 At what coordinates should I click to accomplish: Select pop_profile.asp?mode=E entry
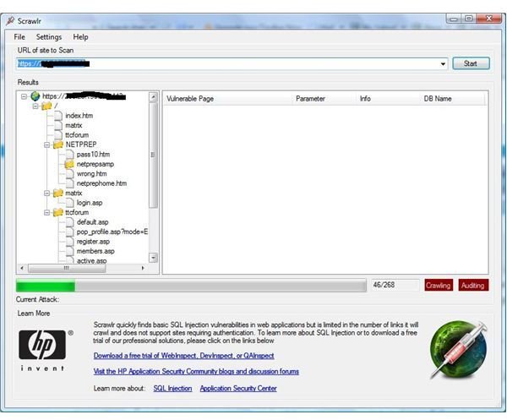112,232
